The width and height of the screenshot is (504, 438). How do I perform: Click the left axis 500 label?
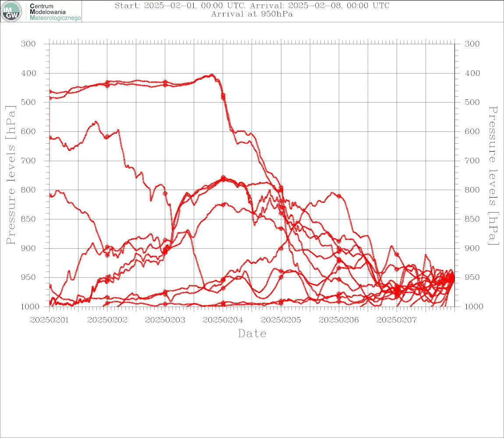point(28,102)
